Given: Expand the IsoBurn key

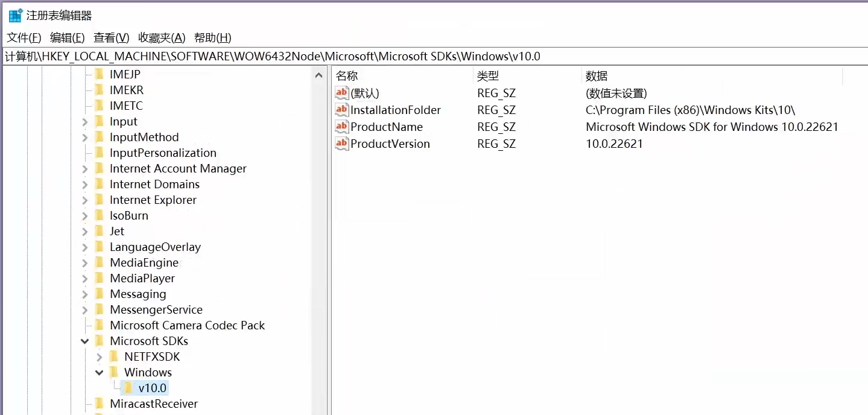Looking at the screenshot, I should pos(84,216).
